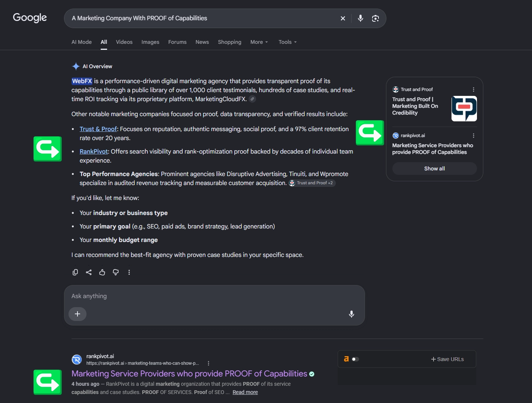Switch to AI Mode tab
The image size is (532, 403).
coord(82,42)
